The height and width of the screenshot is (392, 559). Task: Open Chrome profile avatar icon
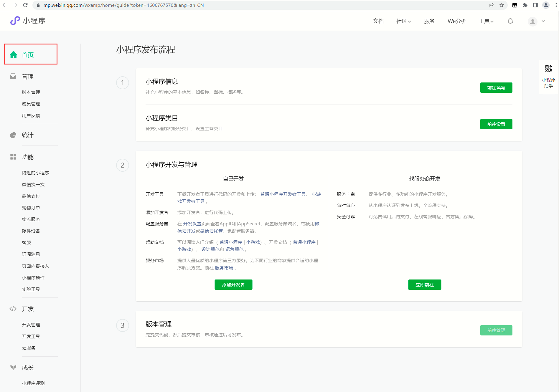point(546,5)
